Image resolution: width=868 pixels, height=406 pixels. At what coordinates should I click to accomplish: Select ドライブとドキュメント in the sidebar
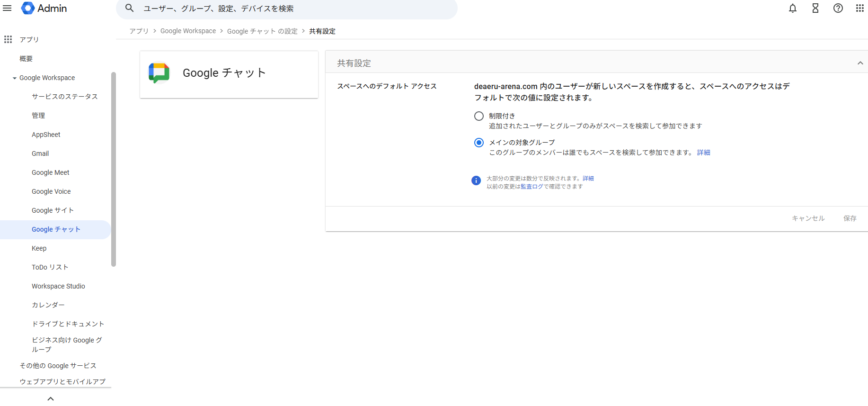click(68, 324)
